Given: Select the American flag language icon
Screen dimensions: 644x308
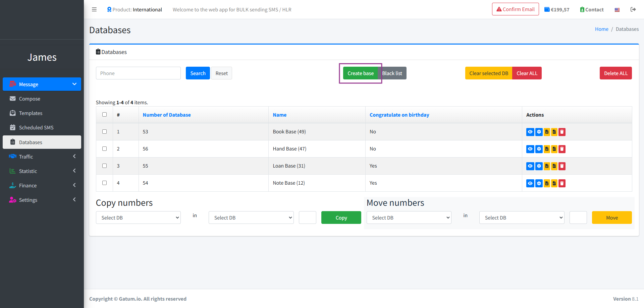Looking at the screenshot, I should [x=617, y=9].
